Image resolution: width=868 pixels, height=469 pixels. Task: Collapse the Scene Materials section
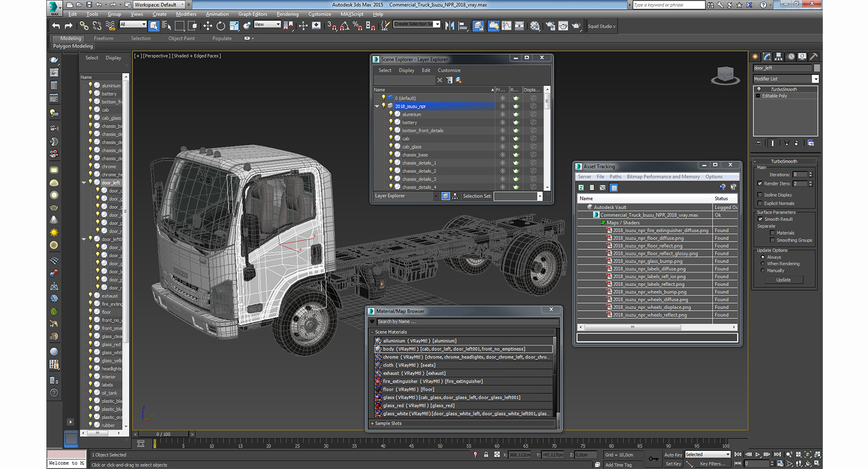click(372, 332)
